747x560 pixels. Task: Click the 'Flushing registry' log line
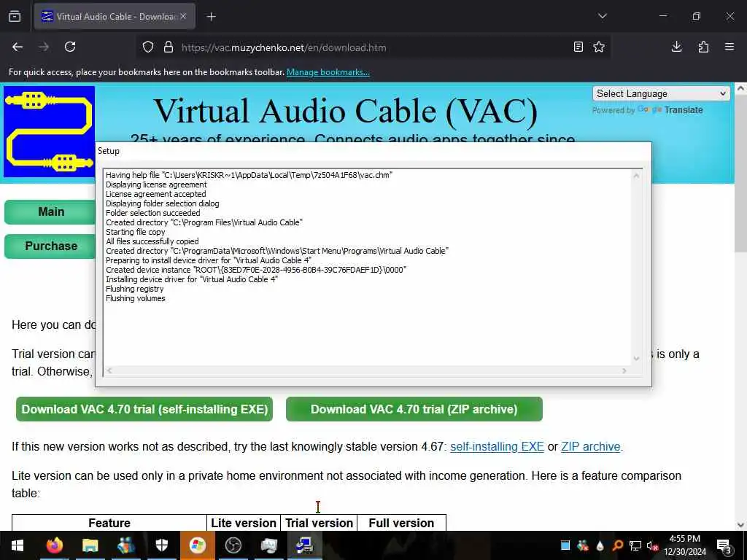[134, 289]
